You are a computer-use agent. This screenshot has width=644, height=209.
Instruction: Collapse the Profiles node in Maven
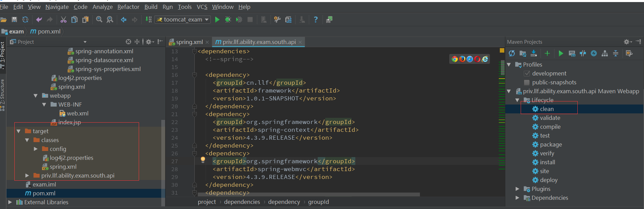pyautogui.click(x=509, y=65)
